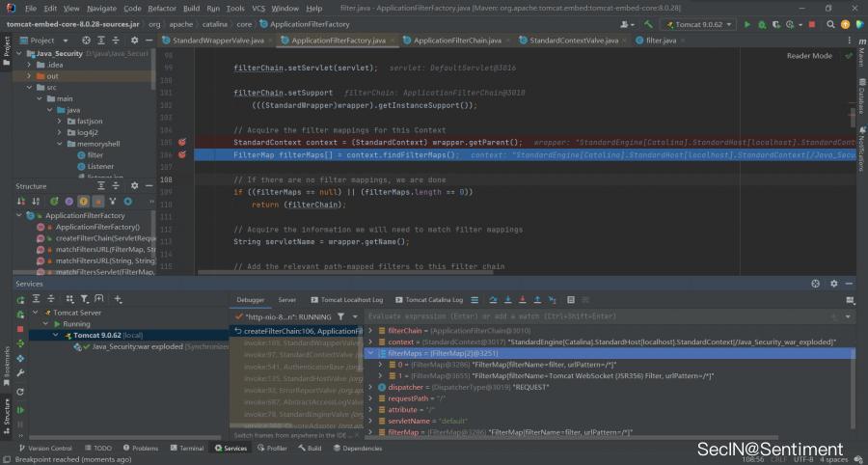This screenshot has width=868, height=465.
Task: Switch to ApplicationFilterChain.java tab
Action: point(457,41)
